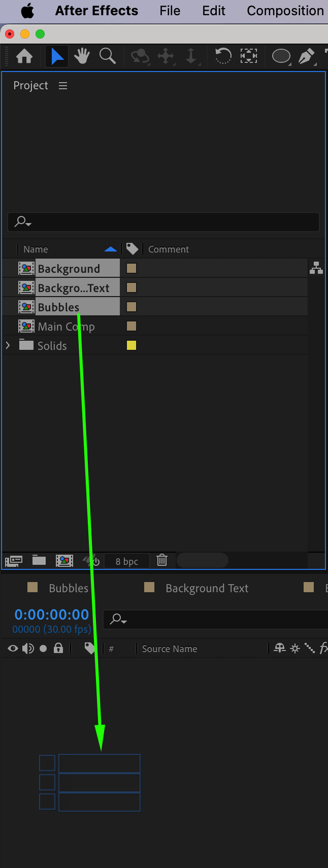Create a new folder in Project panel
Image resolution: width=328 pixels, height=868 pixels.
point(39,560)
